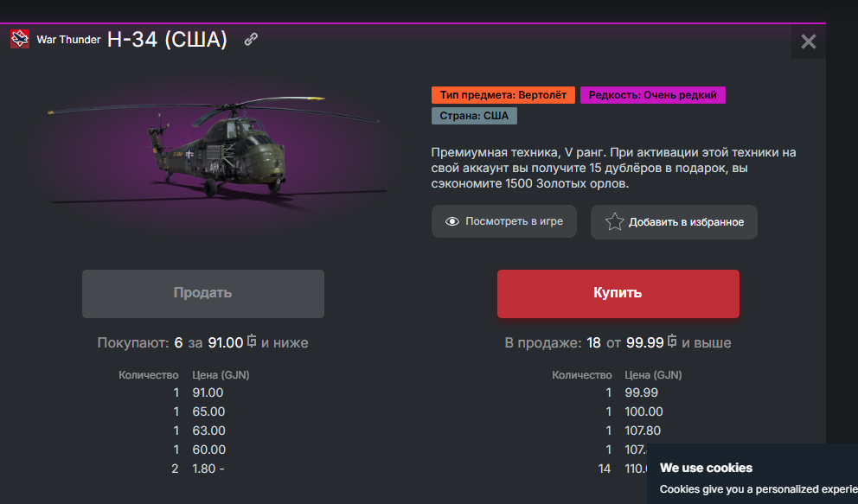Close the H-34 item dialog
The height and width of the screenshot is (504, 858).
(808, 41)
